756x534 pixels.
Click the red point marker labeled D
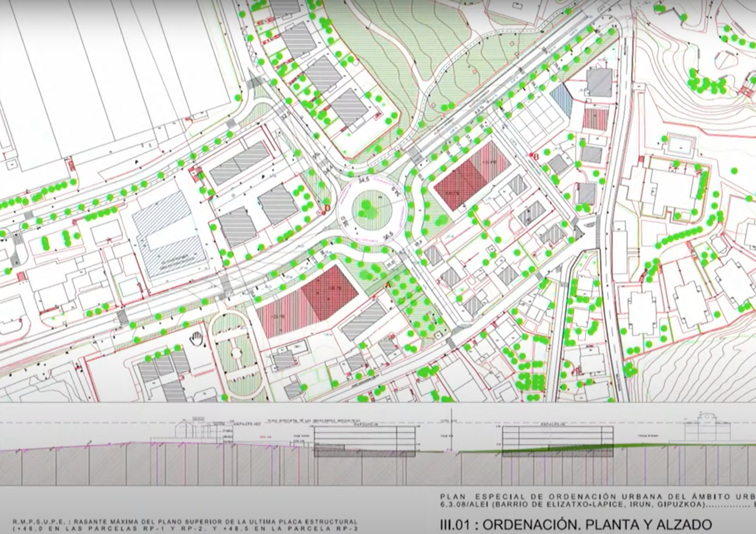click(326, 209)
